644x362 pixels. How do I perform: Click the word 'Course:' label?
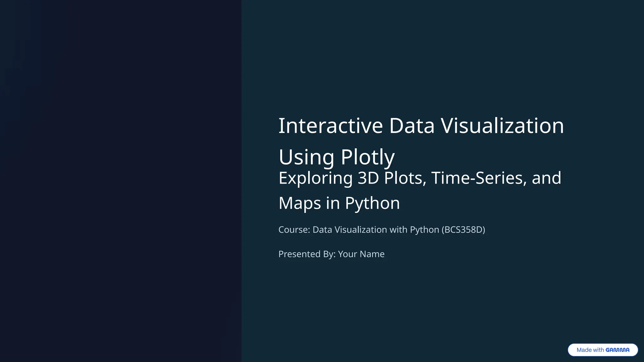point(294,230)
